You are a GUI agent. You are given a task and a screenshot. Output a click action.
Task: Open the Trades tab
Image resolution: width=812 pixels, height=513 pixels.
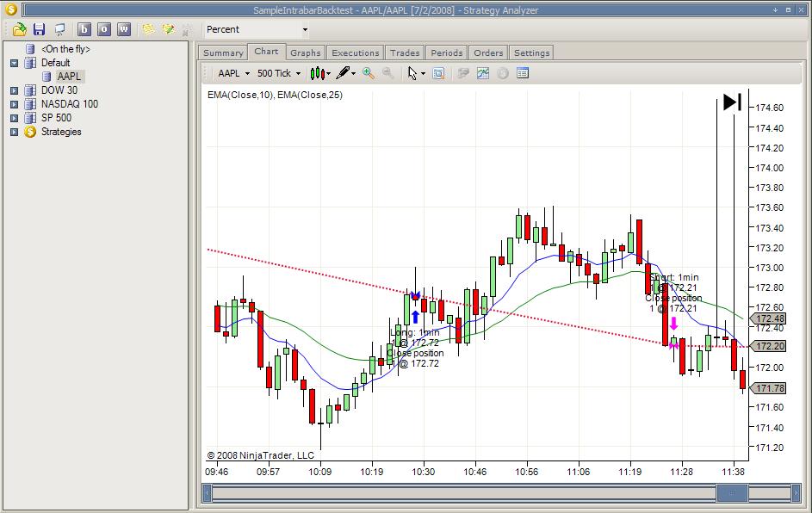[405, 53]
